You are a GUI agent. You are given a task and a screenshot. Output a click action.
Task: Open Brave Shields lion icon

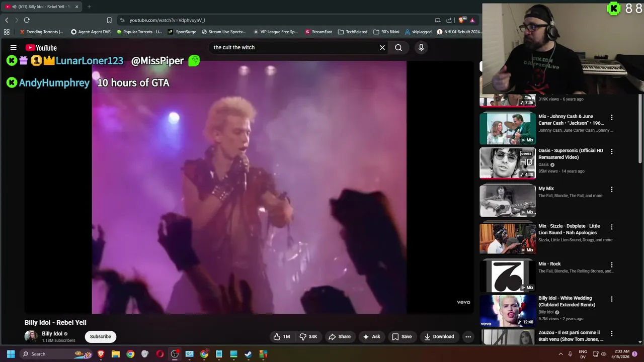[462, 20]
